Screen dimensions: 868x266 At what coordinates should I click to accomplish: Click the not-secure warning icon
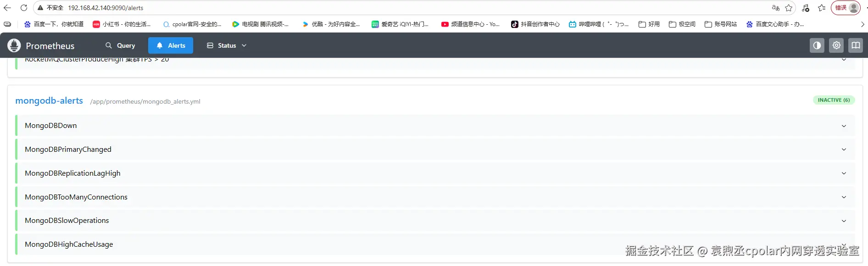point(40,8)
